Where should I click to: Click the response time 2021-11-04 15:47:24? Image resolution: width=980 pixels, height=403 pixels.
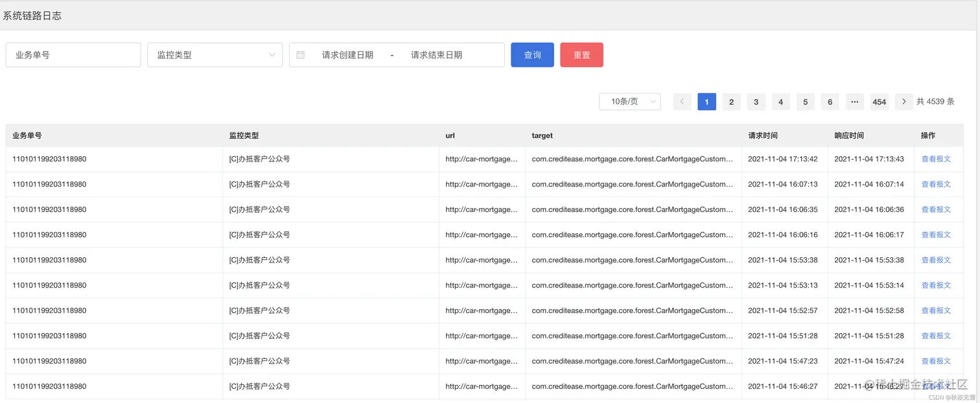pyautogui.click(x=869, y=361)
